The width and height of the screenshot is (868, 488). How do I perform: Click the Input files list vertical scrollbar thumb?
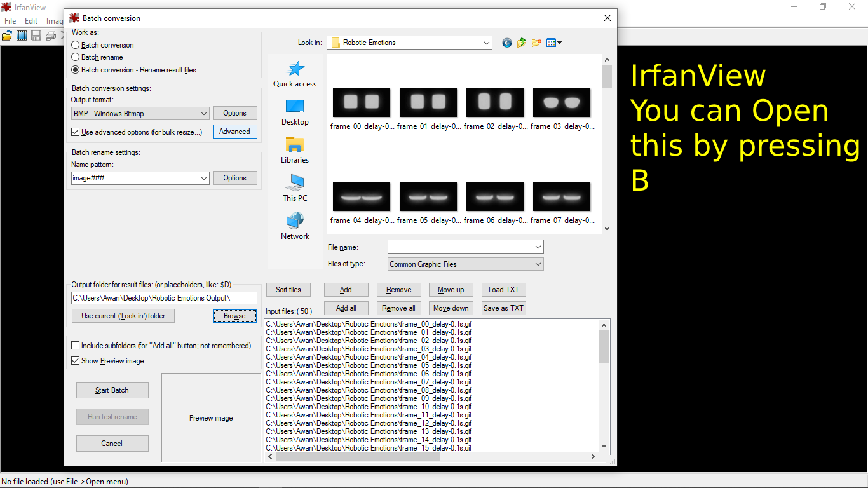(604, 347)
